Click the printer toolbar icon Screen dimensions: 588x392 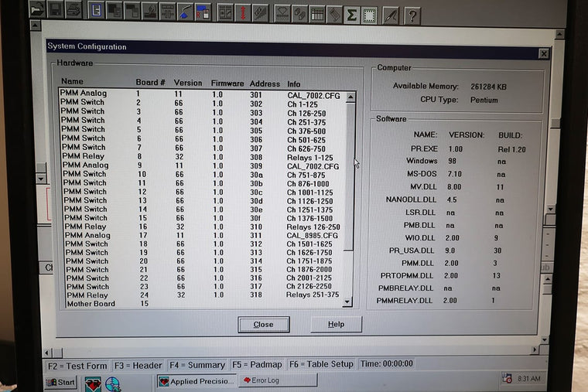73,9
